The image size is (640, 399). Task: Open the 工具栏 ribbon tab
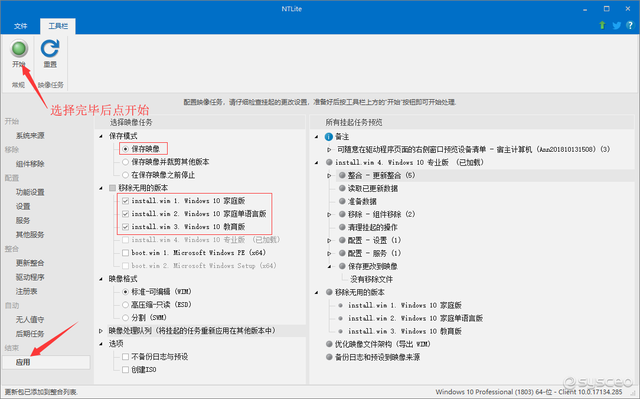click(x=58, y=26)
